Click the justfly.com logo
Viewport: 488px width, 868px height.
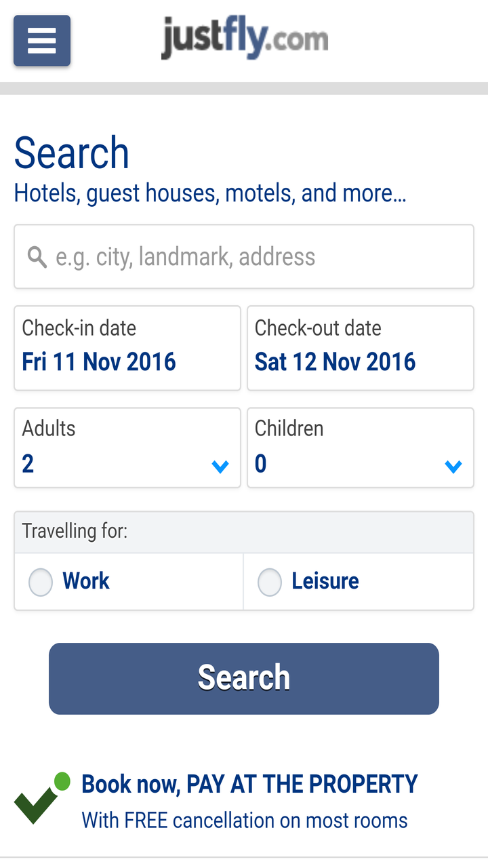(x=245, y=39)
